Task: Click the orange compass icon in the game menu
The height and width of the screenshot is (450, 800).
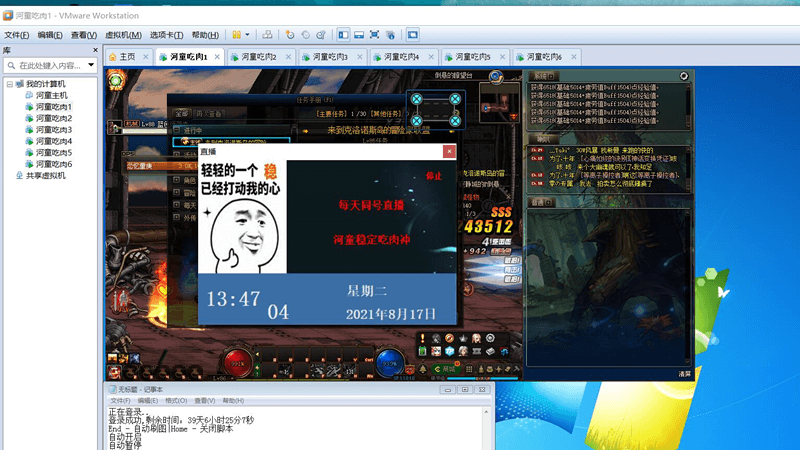Action: coord(449,338)
